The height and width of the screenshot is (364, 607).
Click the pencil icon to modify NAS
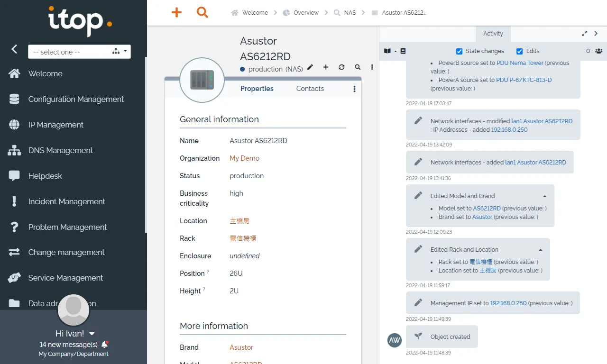coord(310,67)
